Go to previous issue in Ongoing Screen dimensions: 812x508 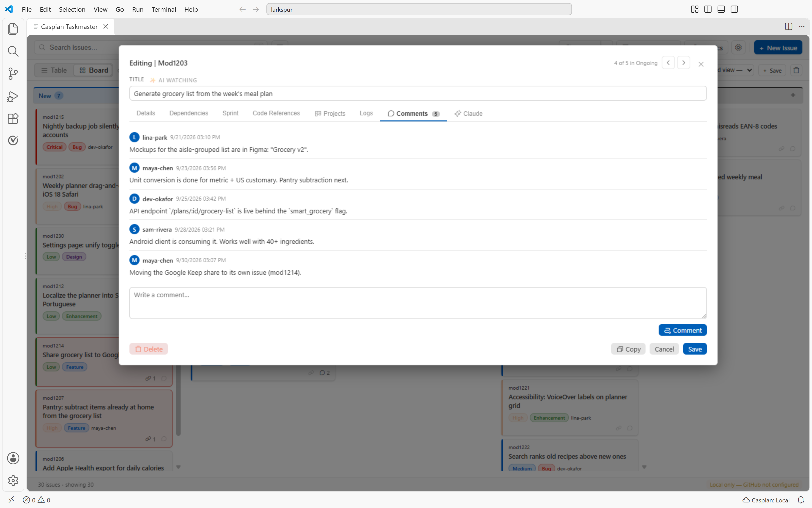tap(668, 63)
